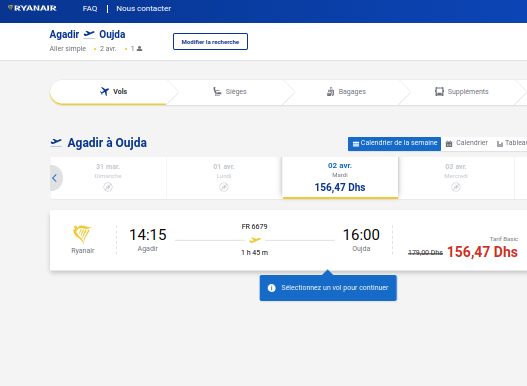
Task: Click the 1 h 45 m duration
Action: [x=254, y=253]
